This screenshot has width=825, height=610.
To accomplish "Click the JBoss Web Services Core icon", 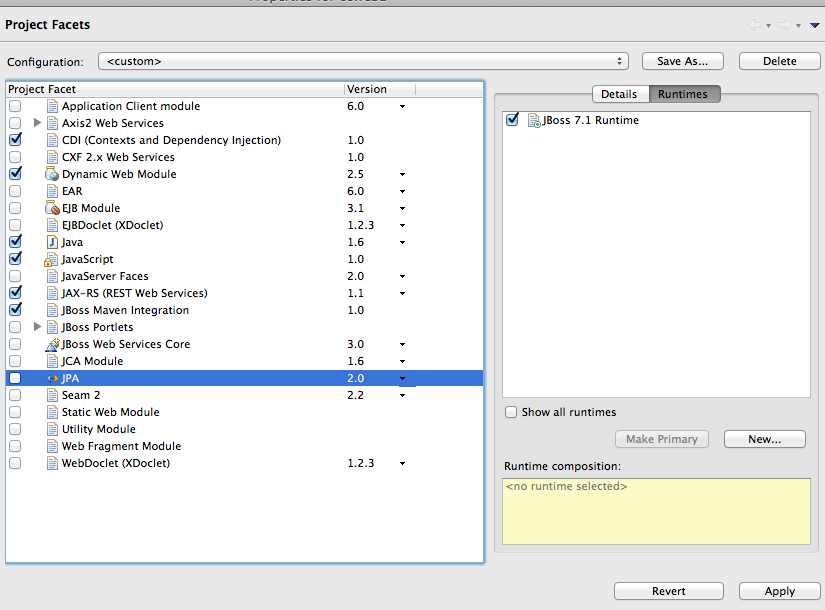I will [52, 344].
